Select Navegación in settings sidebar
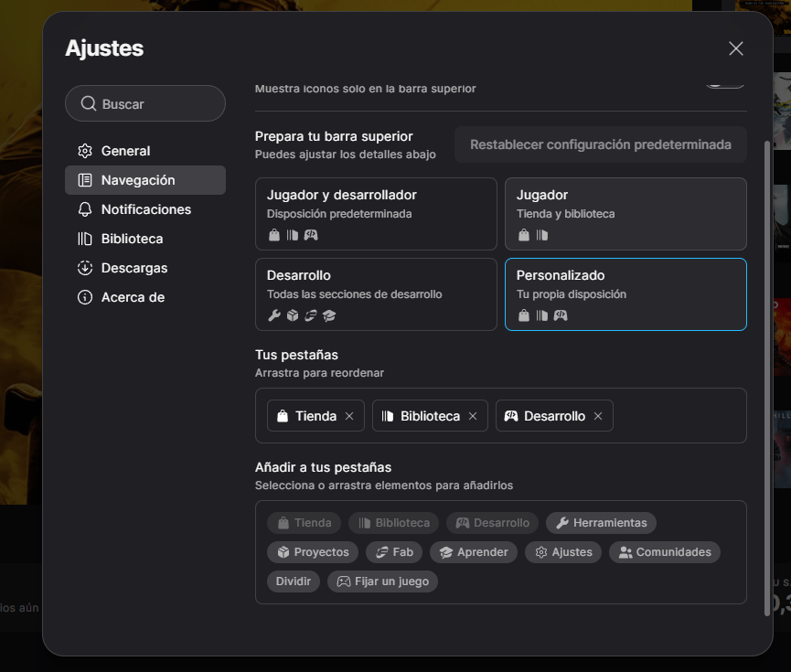Viewport: 791px width, 672px height. pyautogui.click(x=145, y=180)
